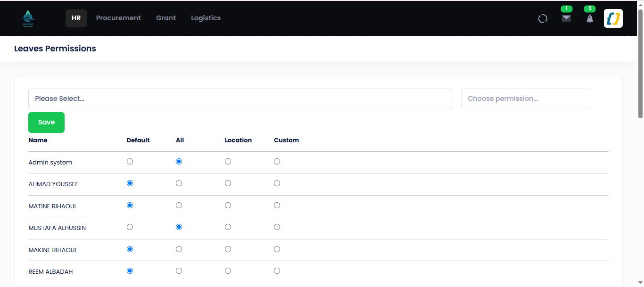Screen dimensions: 644x287
Task: Click the page vertical scrollbar
Action: coord(640,64)
